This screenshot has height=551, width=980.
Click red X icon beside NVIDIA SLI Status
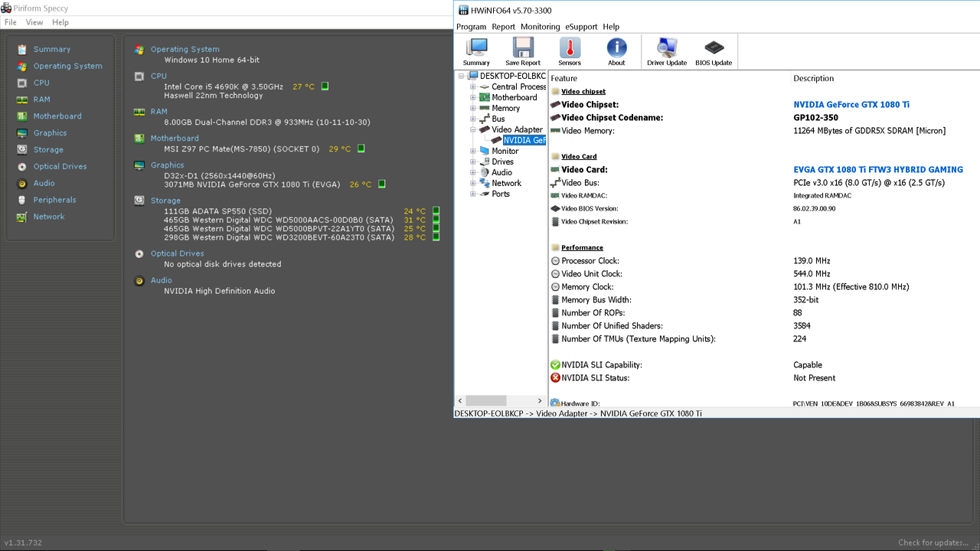[x=555, y=378]
